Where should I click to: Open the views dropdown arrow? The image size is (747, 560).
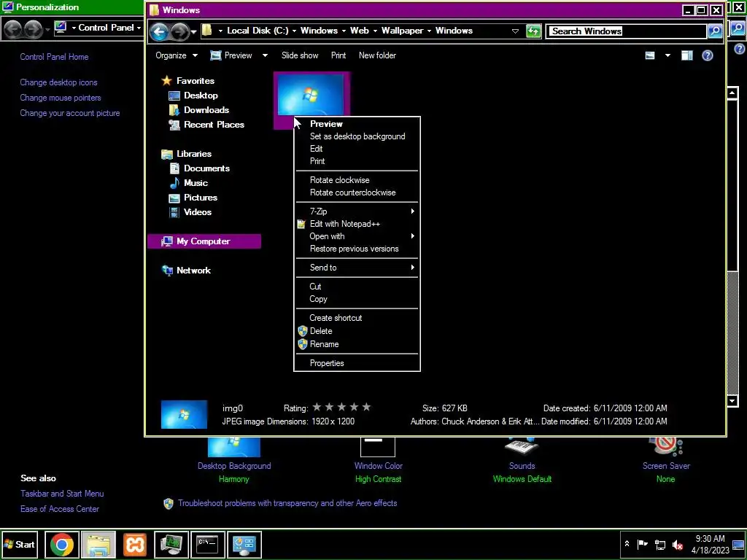667,55
